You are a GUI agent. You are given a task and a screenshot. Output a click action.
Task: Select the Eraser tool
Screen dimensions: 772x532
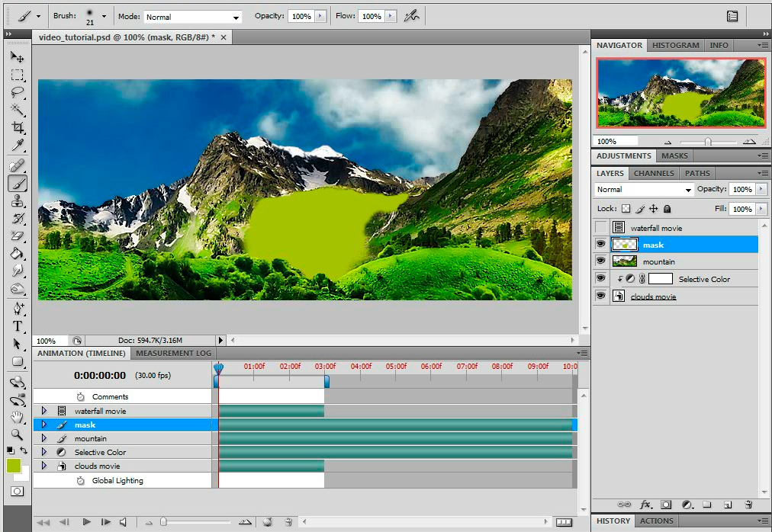click(x=18, y=236)
